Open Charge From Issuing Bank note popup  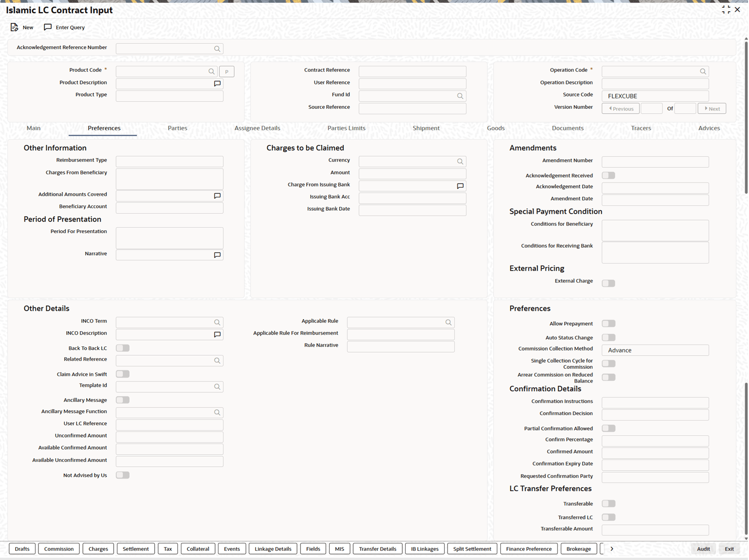pos(460,186)
